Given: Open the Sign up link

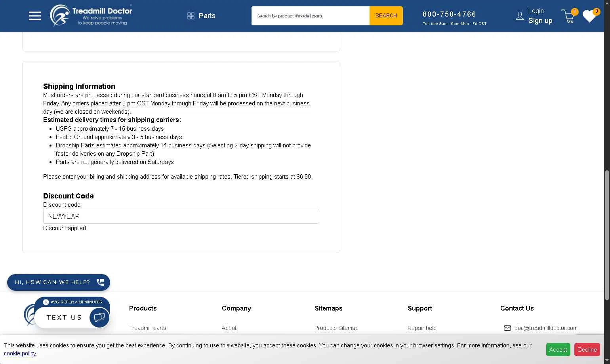Looking at the screenshot, I should pyautogui.click(x=540, y=21).
